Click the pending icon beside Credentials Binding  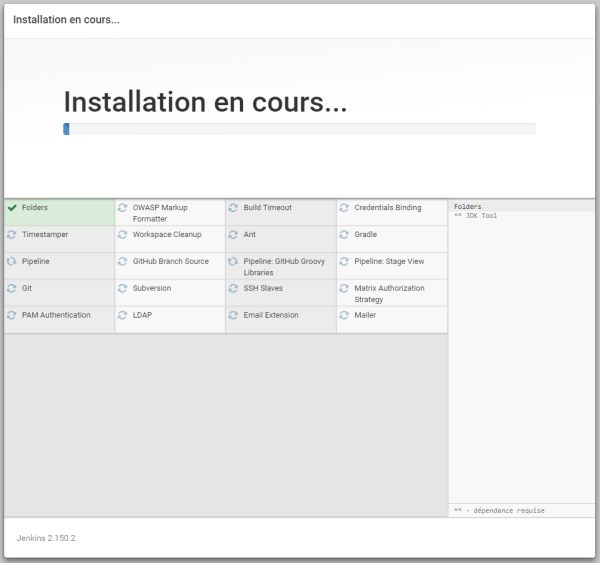344,208
